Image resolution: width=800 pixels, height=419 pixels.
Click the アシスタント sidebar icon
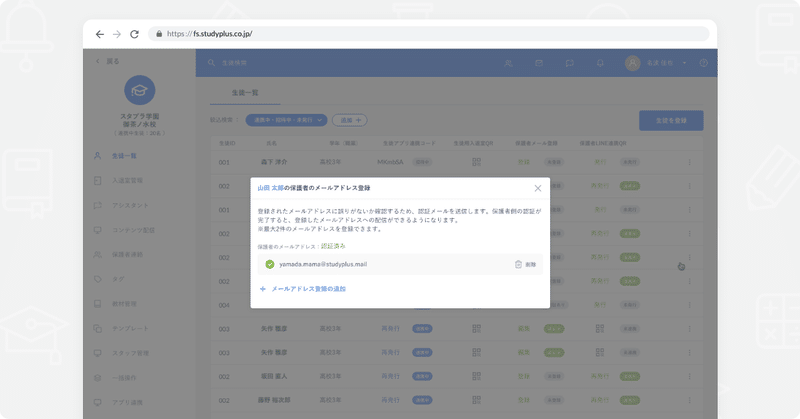[x=97, y=205]
